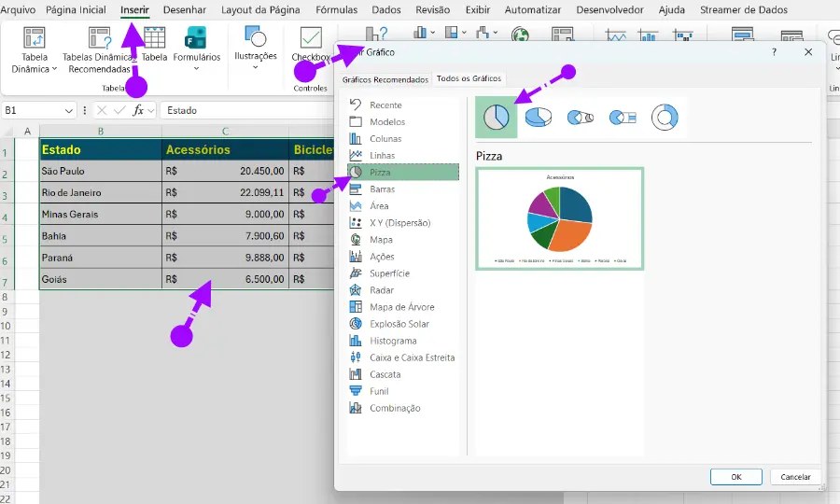Click the fx insert function icon
Screen dimensions: 840x504
click(x=138, y=110)
